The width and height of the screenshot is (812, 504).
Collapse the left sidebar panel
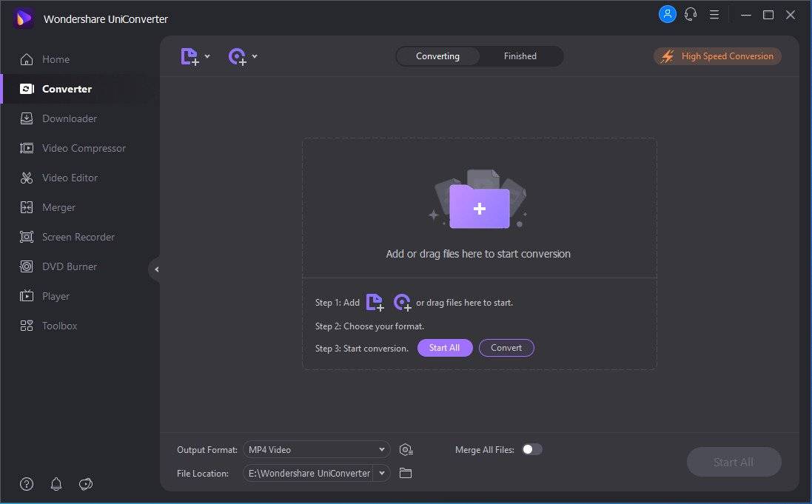click(x=155, y=269)
